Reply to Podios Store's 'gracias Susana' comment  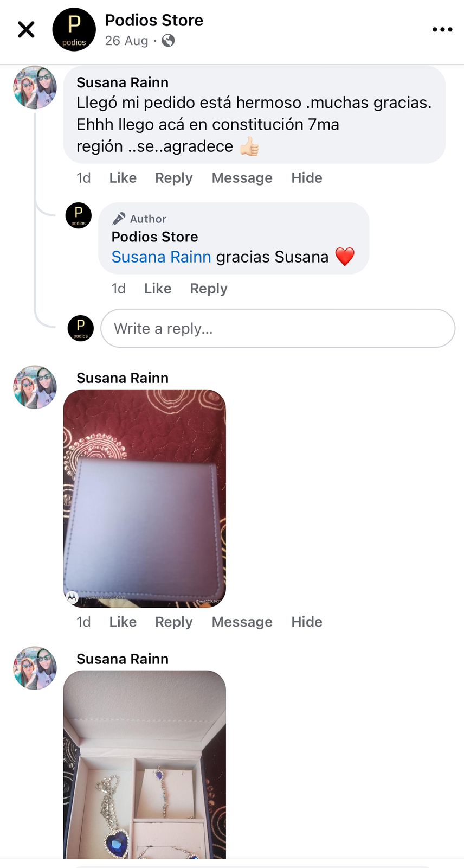[209, 289]
